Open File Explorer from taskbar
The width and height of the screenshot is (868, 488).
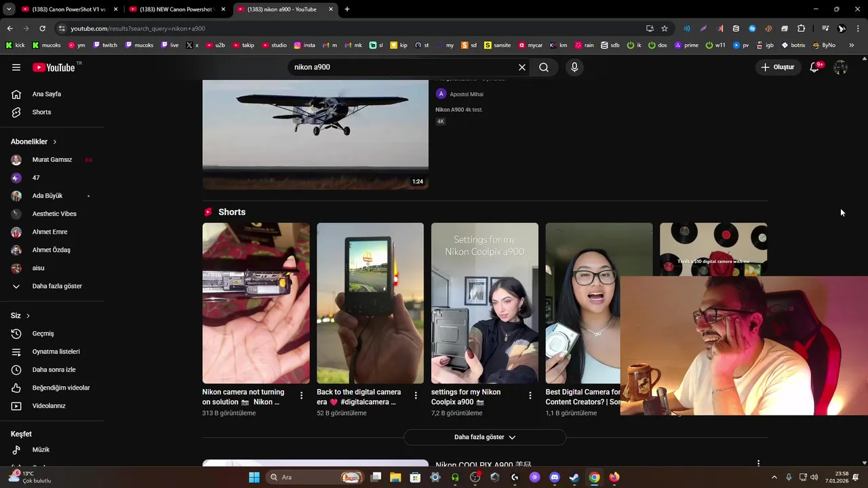(395, 477)
